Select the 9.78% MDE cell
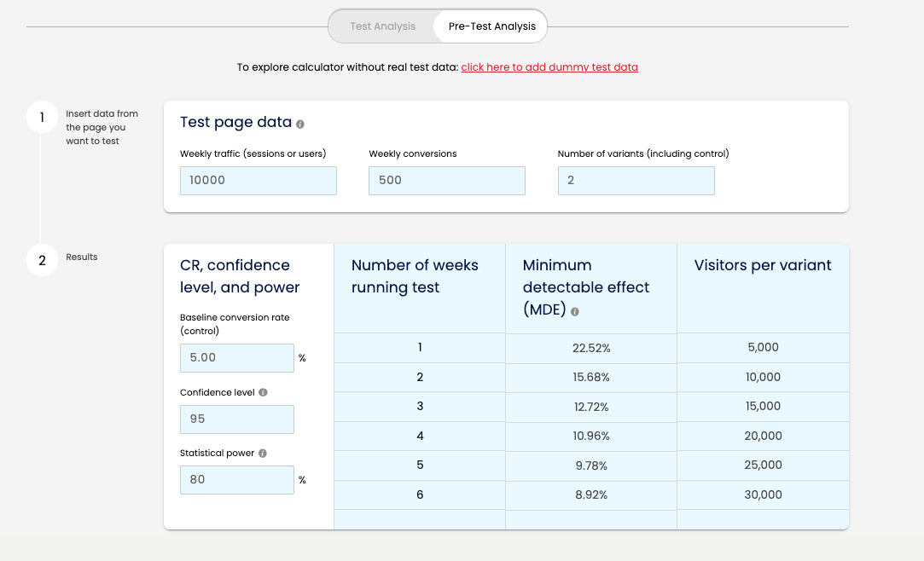The width and height of the screenshot is (924, 561). [x=591, y=466]
